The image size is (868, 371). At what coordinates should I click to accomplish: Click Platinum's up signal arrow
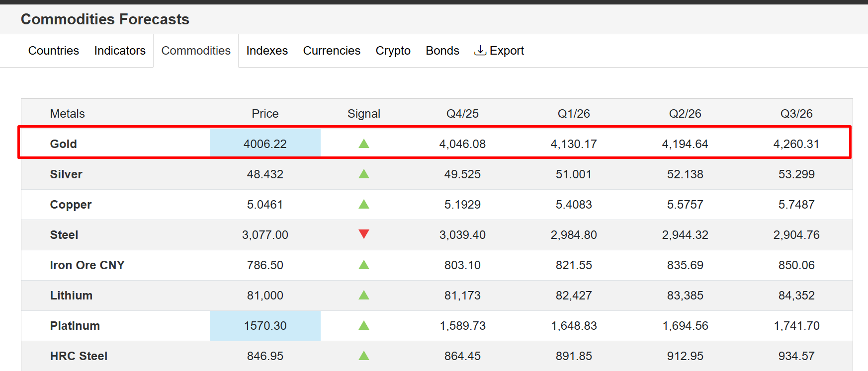click(364, 326)
